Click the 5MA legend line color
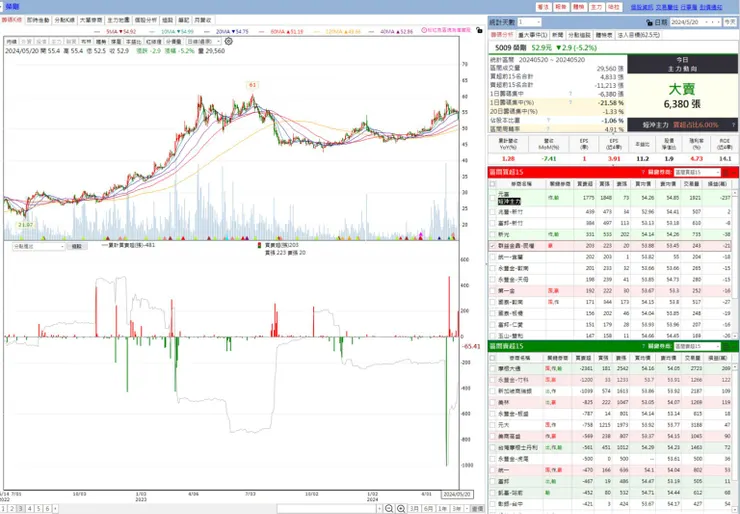This screenshot has width=740, height=514. click(99, 32)
